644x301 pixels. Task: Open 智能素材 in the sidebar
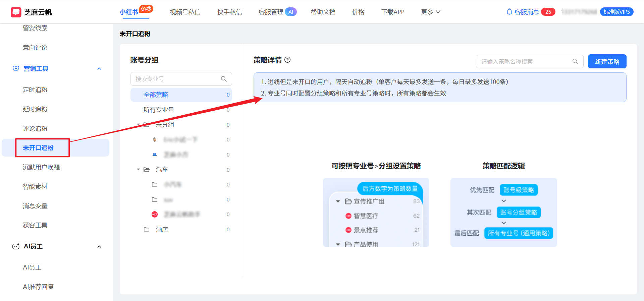(35, 187)
